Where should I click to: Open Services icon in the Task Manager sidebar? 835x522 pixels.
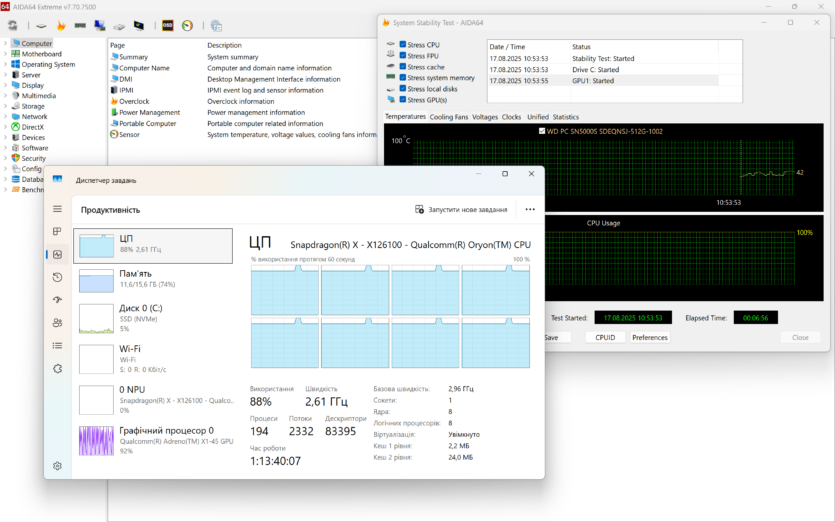[58, 369]
